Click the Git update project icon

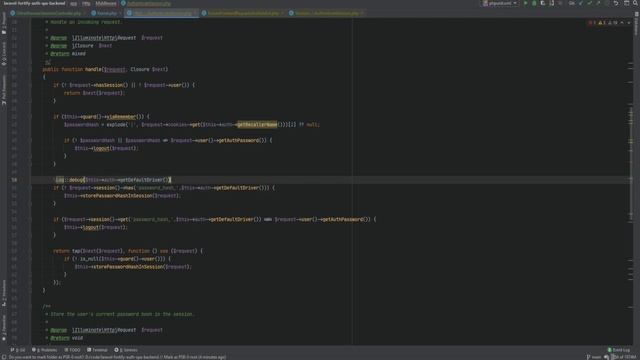(x=581, y=3)
